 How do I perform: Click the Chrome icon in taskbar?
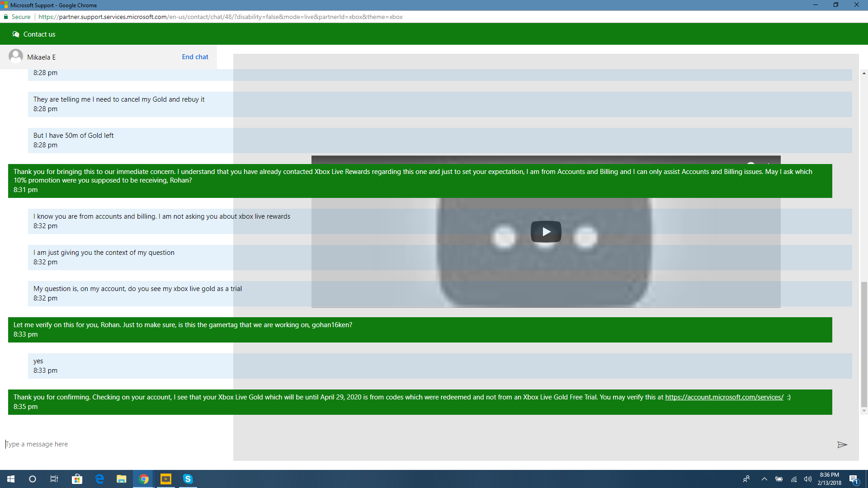144,479
